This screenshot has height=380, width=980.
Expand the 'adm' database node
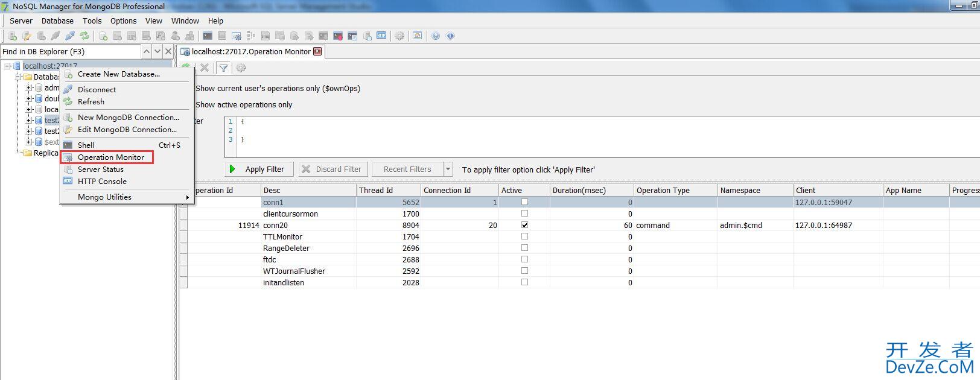29,87
